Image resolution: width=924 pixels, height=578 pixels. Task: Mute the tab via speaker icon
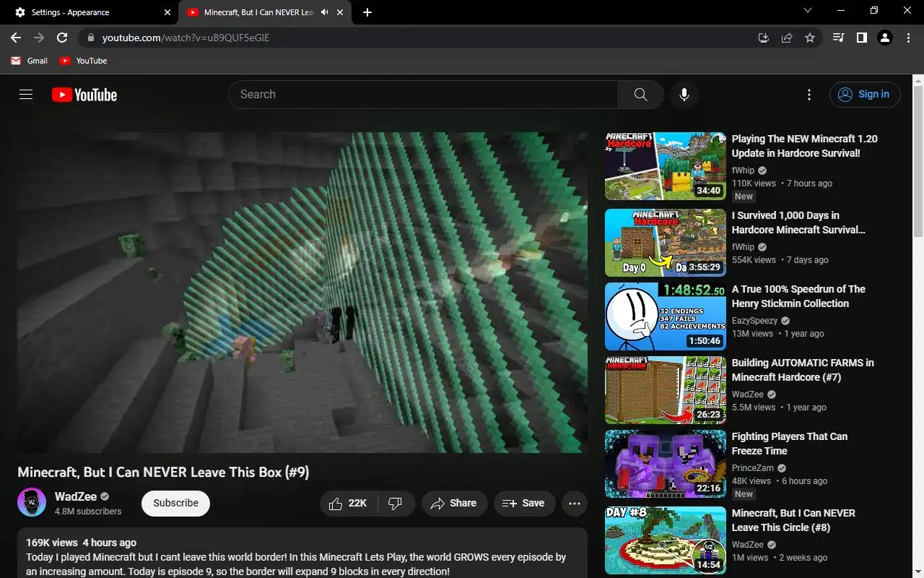point(324,12)
